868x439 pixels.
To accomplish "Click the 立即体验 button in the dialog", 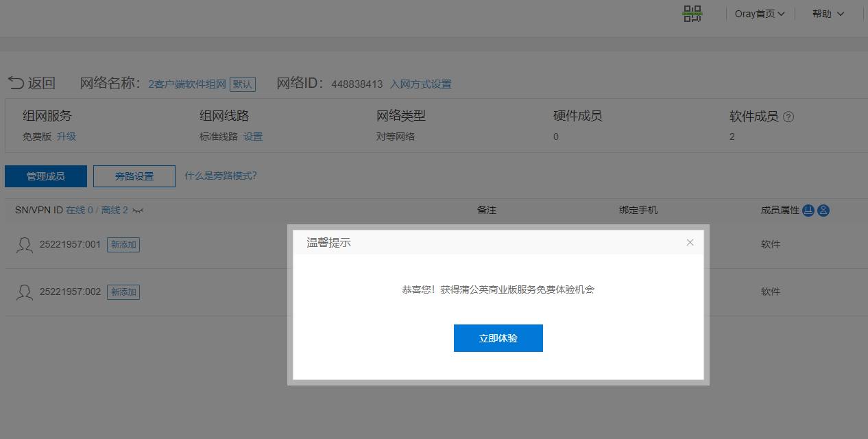I will click(498, 337).
